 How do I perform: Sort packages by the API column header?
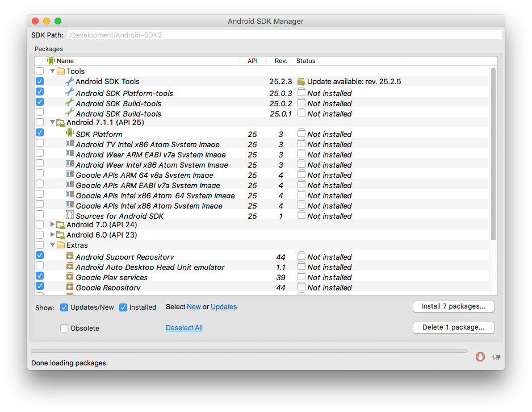pos(252,61)
